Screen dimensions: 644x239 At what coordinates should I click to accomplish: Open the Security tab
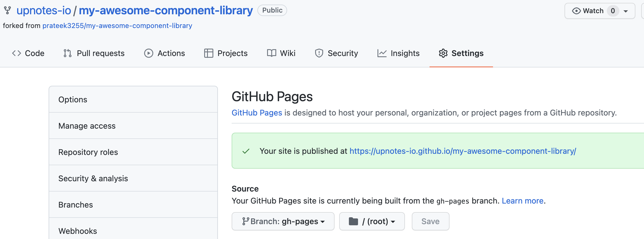tap(336, 53)
